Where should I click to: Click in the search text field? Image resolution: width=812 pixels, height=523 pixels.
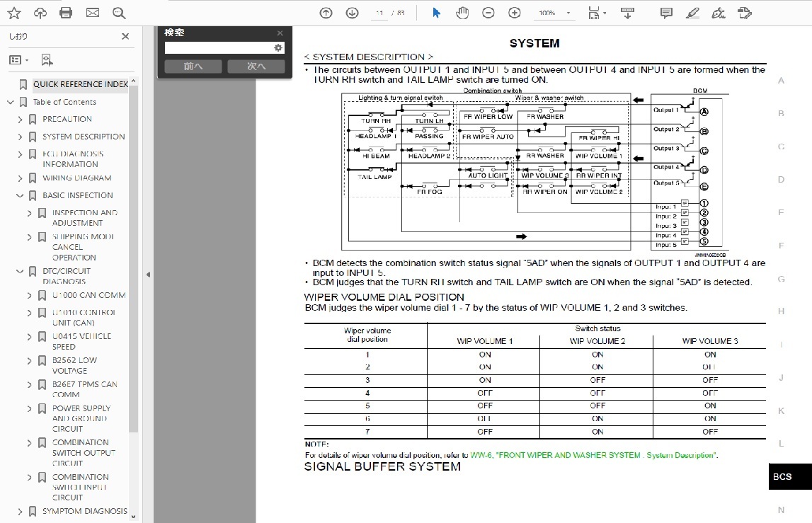[219, 48]
